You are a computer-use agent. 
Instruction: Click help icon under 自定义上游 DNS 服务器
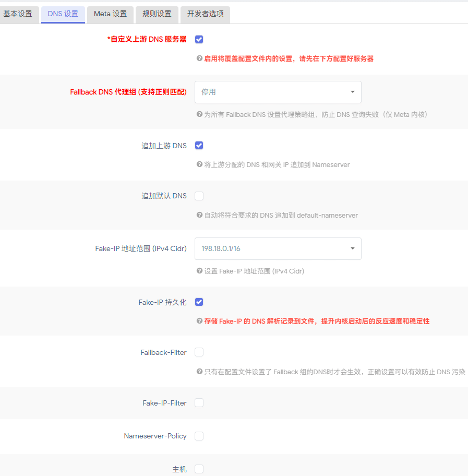coord(199,59)
